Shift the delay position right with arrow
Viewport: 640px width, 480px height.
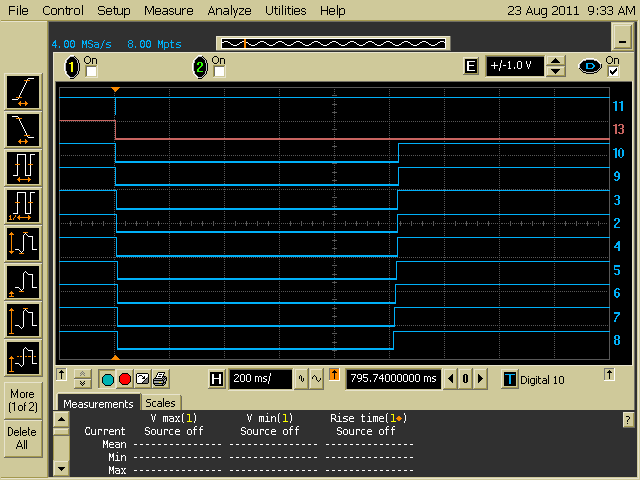[x=481, y=379]
